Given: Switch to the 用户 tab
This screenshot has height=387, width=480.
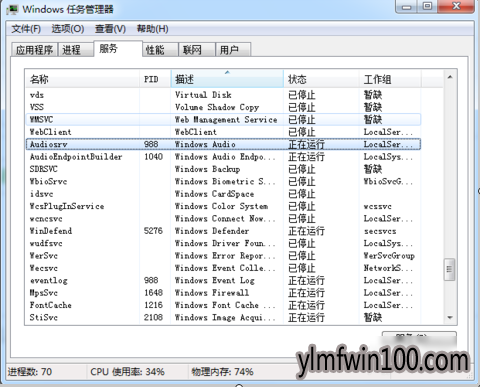Looking at the screenshot, I should click(x=233, y=50).
